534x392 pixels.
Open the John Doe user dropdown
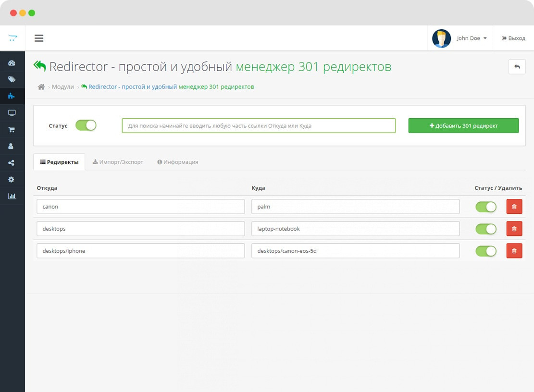pyautogui.click(x=460, y=38)
